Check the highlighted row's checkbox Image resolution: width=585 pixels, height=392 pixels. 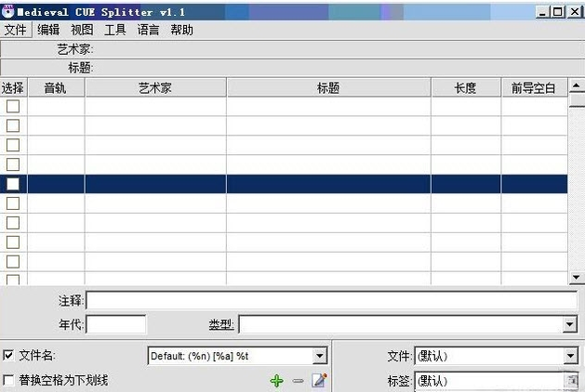coord(13,184)
